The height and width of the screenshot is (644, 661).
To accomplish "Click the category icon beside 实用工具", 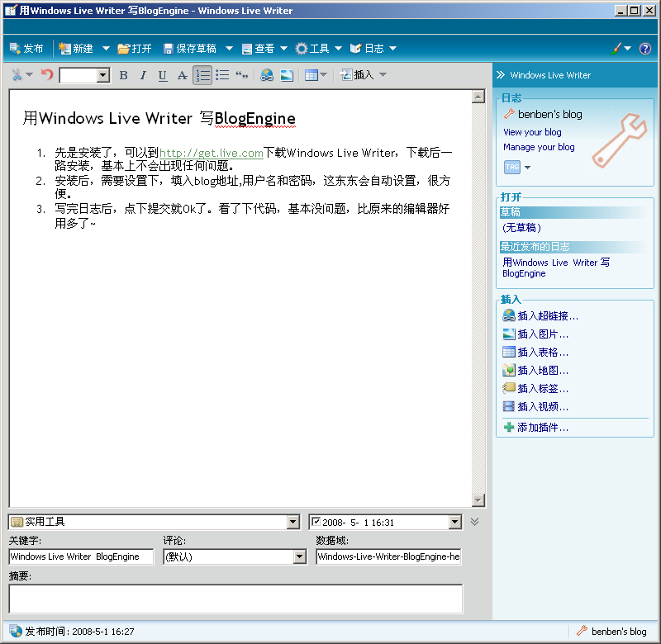I will pyautogui.click(x=17, y=523).
